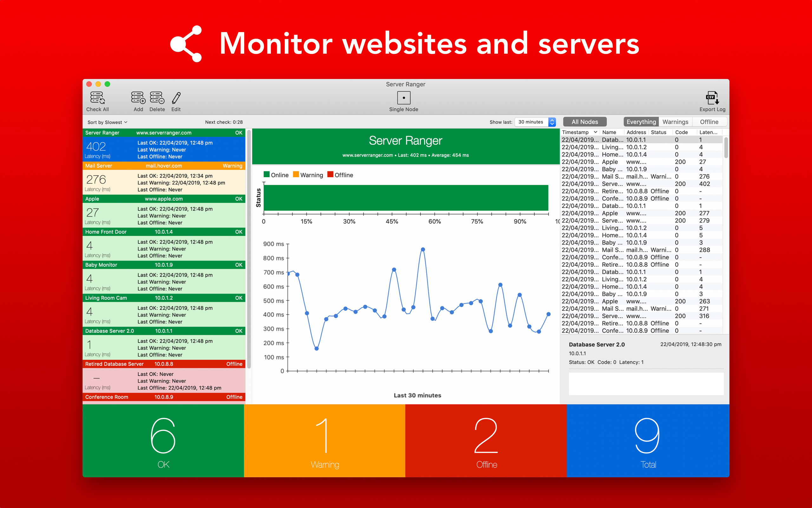Select first log row Datab... 10.0.1.1
812x508 pixels.
[x=642, y=140]
